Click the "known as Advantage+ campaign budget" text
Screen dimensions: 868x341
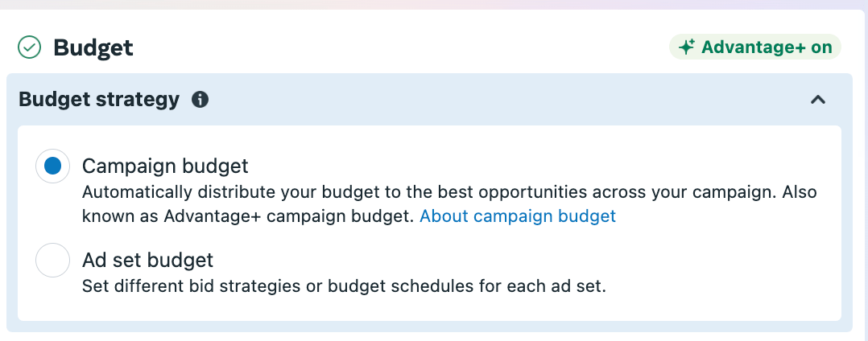[250, 216]
